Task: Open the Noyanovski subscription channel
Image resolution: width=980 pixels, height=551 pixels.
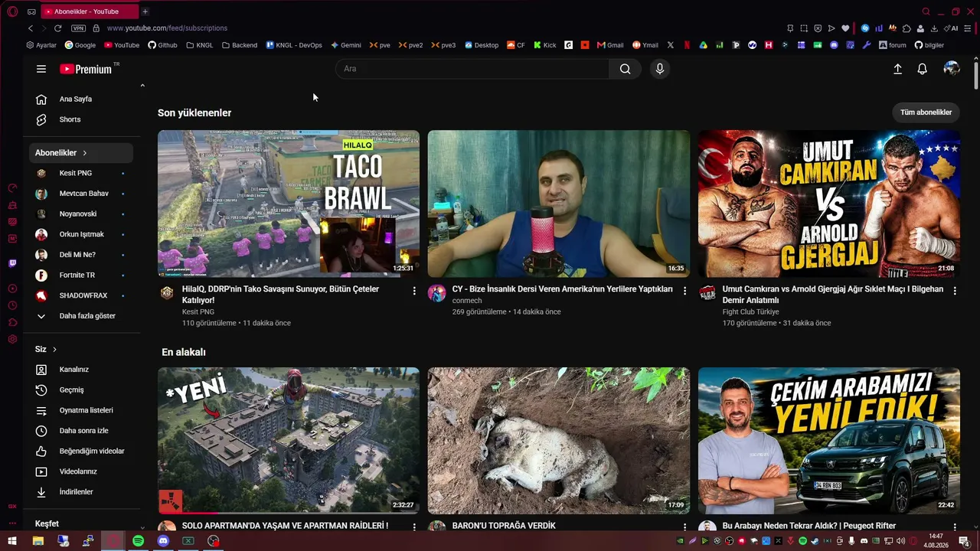Action: 83,214
